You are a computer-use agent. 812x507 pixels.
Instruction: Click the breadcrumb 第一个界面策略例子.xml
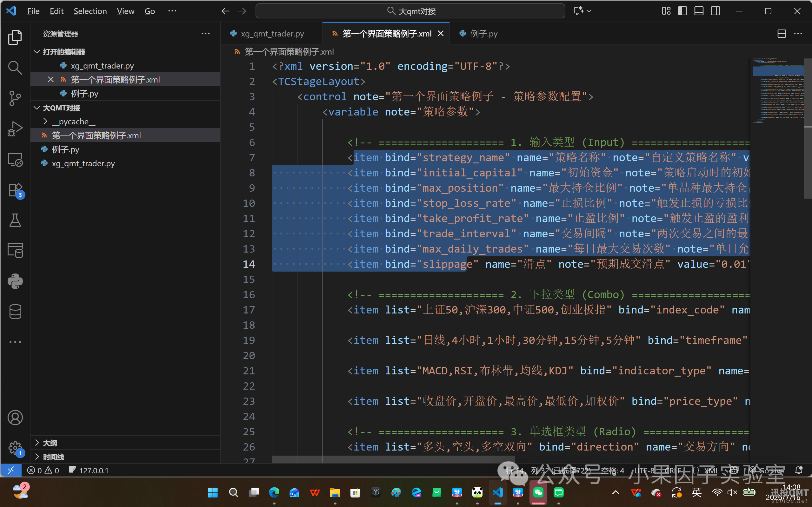(289, 52)
